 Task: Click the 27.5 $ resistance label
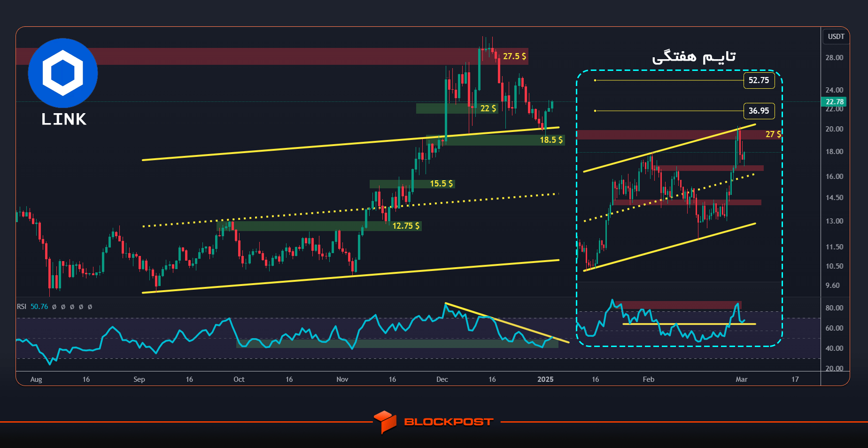tap(514, 56)
